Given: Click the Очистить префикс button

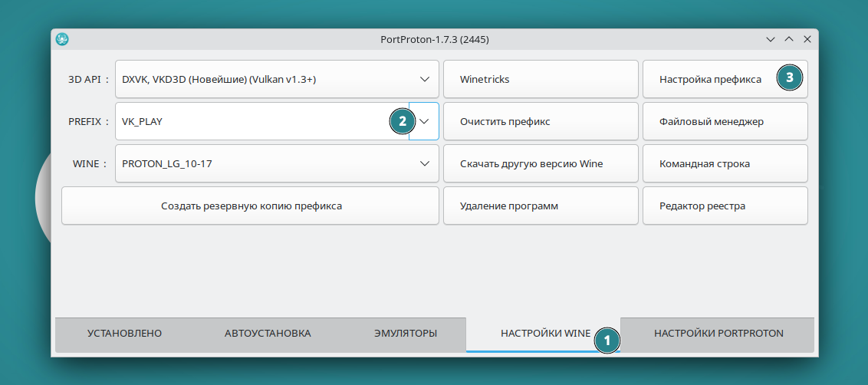Looking at the screenshot, I should click(541, 121).
